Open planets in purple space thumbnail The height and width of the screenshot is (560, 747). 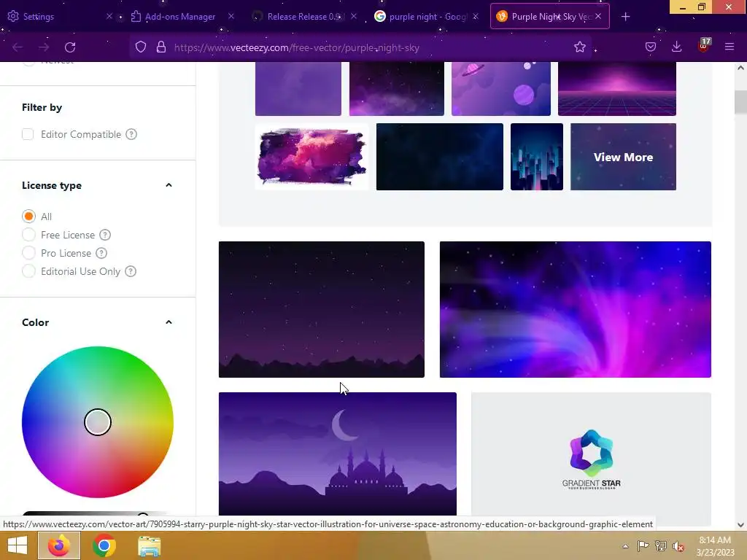coord(501,88)
